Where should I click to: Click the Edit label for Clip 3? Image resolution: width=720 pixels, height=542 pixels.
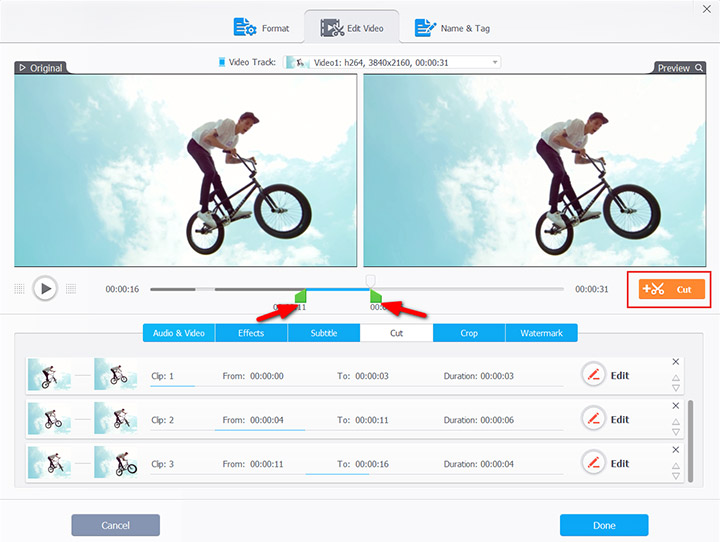(619, 463)
